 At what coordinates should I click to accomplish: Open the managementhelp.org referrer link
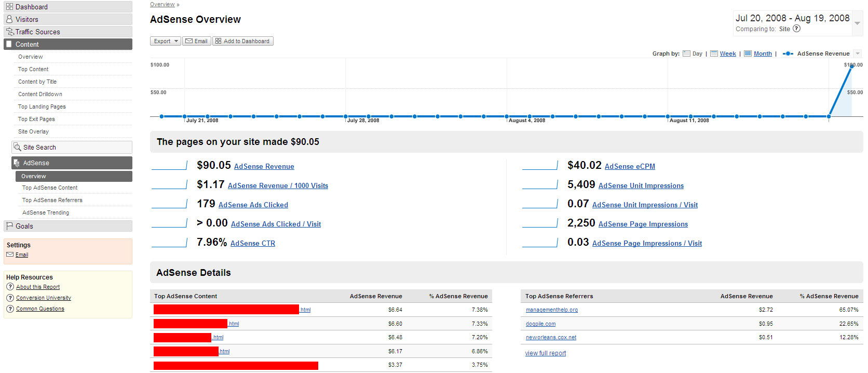pyautogui.click(x=551, y=310)
